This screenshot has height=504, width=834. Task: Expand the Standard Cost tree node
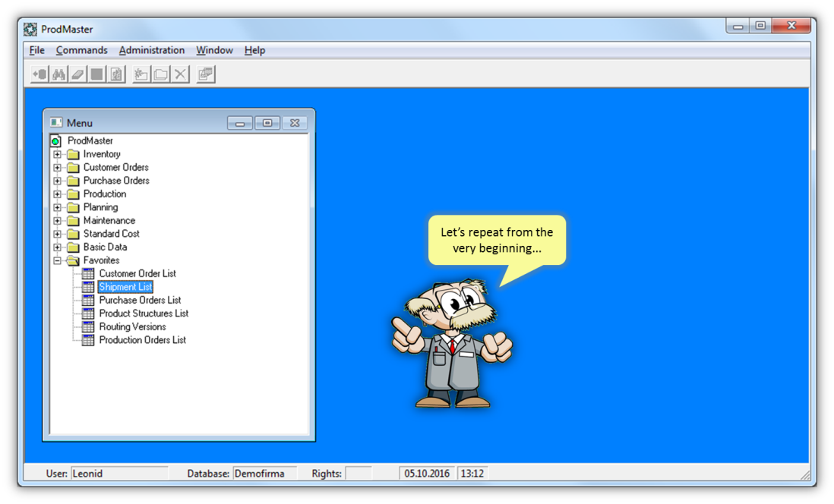tap(58, 234)
